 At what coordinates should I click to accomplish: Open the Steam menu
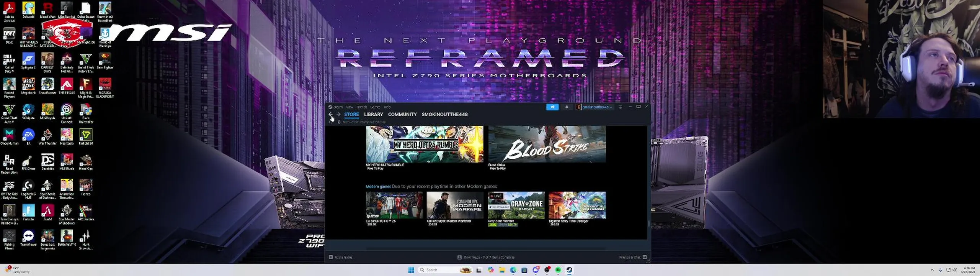(336, 107)
